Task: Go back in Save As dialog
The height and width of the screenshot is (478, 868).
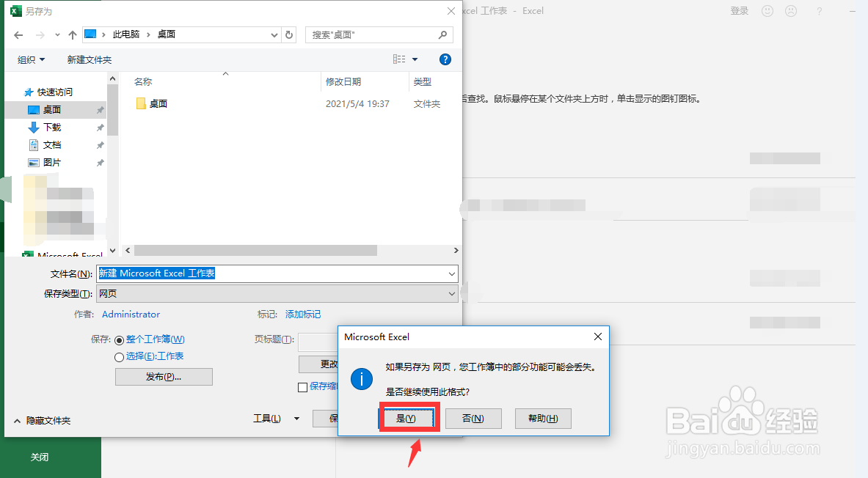Action: [x=18, y=35]
